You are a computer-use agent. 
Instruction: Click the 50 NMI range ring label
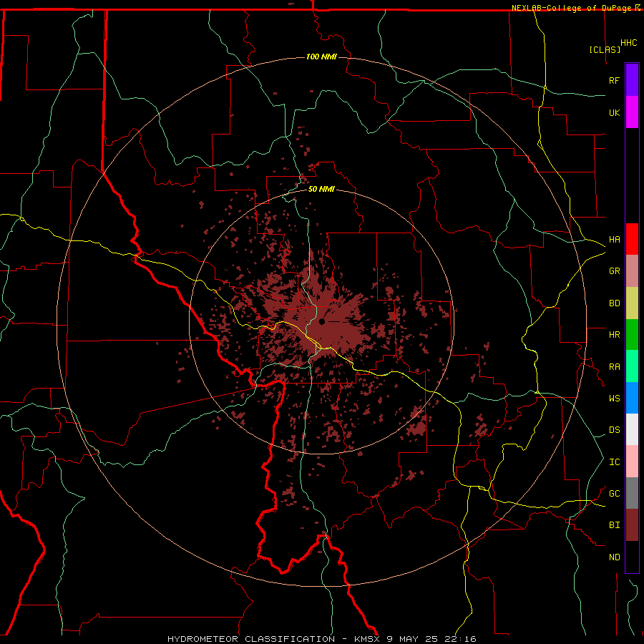(x=321, y=189)
